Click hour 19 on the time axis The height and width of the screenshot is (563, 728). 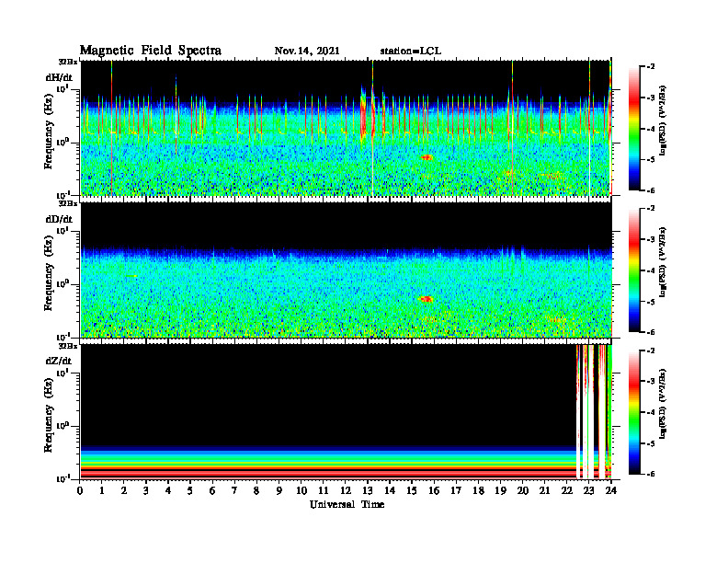pos(500,490)
